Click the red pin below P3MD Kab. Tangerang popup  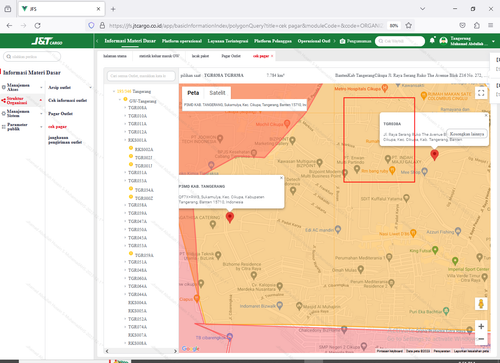[x=230, y=217]
